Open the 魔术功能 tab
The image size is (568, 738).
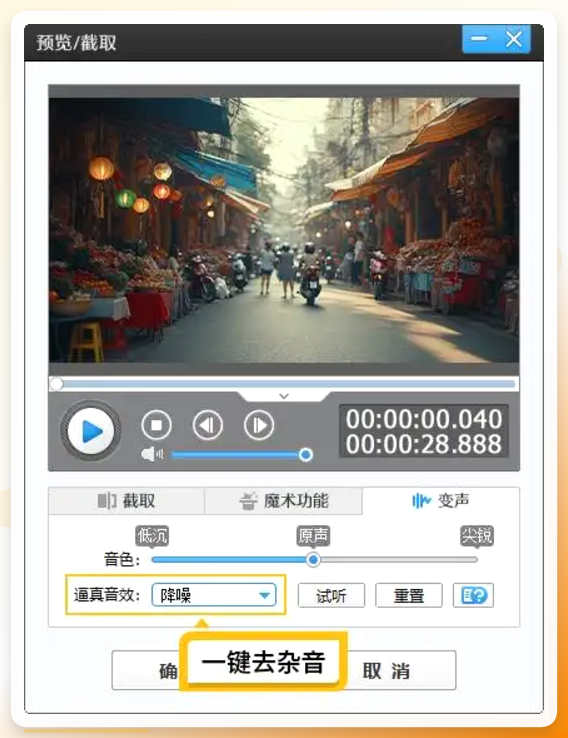[283, 501]
